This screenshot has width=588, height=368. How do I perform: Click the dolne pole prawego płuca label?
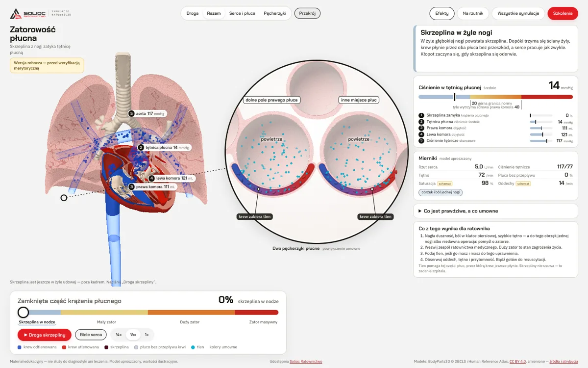[271, 100]
